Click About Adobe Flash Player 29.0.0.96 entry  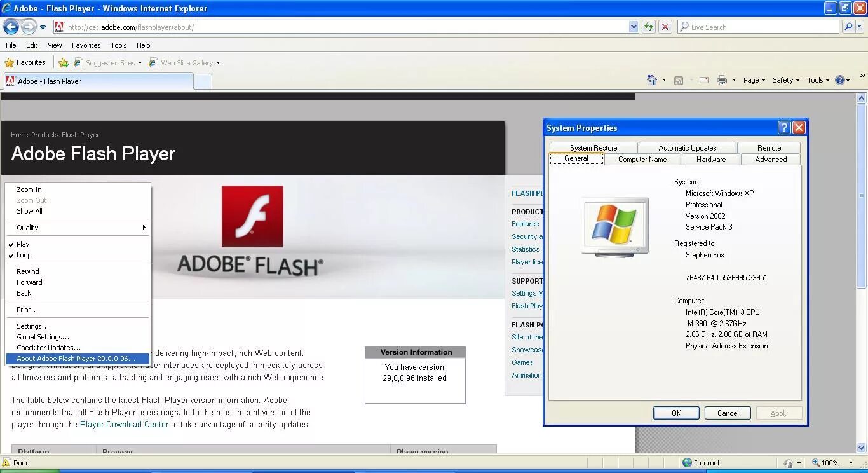tap(78, 359)
